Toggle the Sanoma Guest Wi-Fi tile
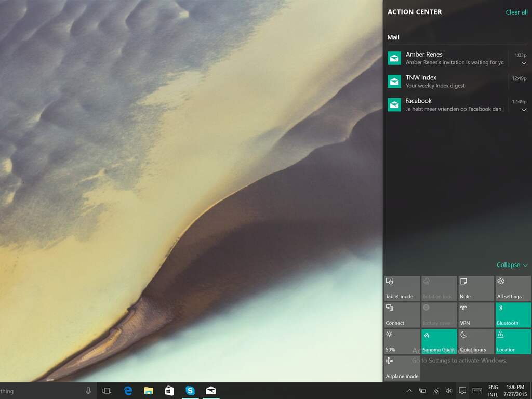 [439, 342]
